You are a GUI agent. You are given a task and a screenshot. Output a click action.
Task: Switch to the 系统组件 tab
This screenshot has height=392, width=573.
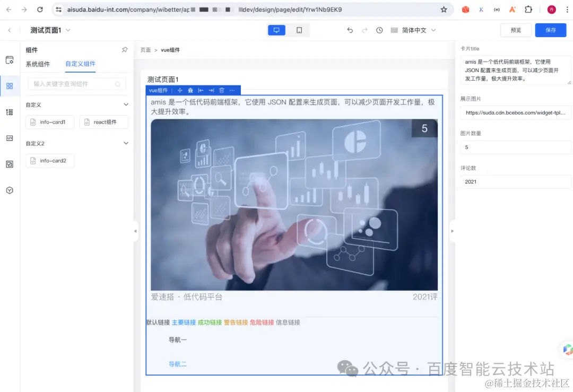coord(38,64)
